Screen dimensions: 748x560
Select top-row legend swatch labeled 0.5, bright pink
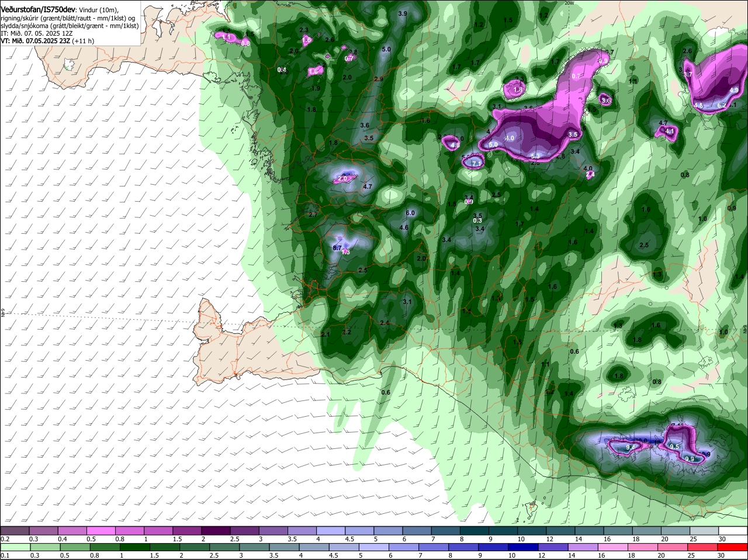point(101,531)
